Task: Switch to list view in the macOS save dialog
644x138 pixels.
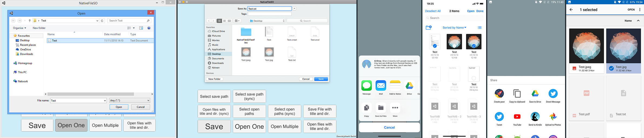Action: [x=224, y=21]
